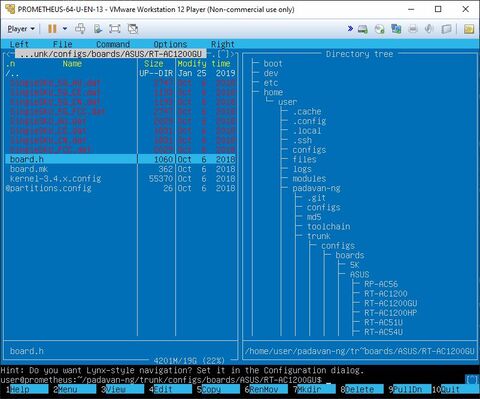Select files folder in directory tree
Screen dimensions: 480x399
tap(304, 159)
